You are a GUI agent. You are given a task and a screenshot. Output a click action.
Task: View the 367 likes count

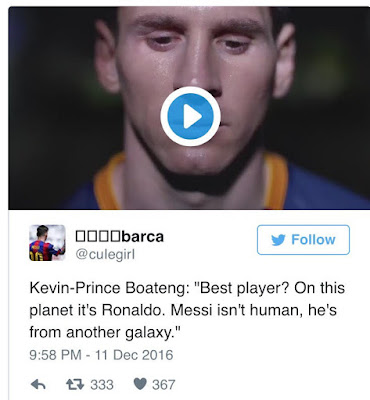[x=164, y=385]
